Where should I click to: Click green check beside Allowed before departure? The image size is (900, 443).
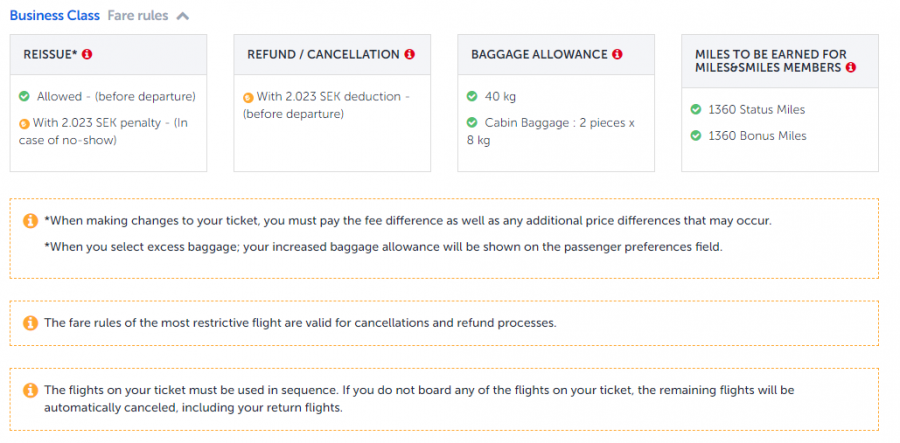24,97
